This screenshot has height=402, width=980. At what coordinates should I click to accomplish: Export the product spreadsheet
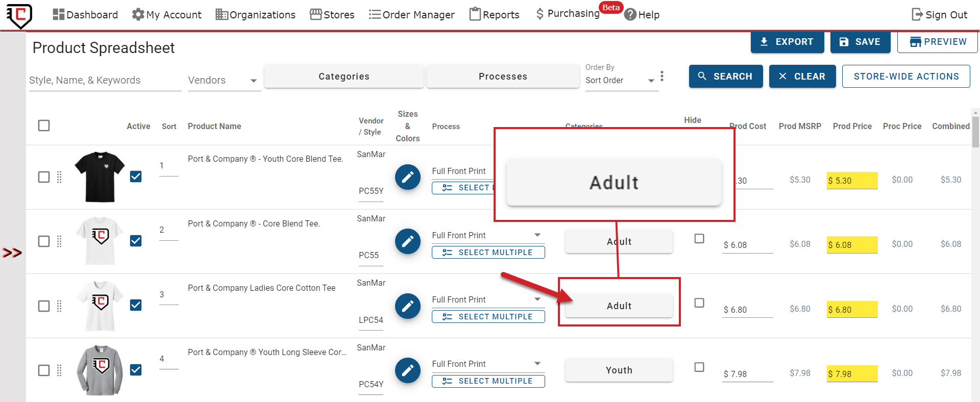pos(787,42)
